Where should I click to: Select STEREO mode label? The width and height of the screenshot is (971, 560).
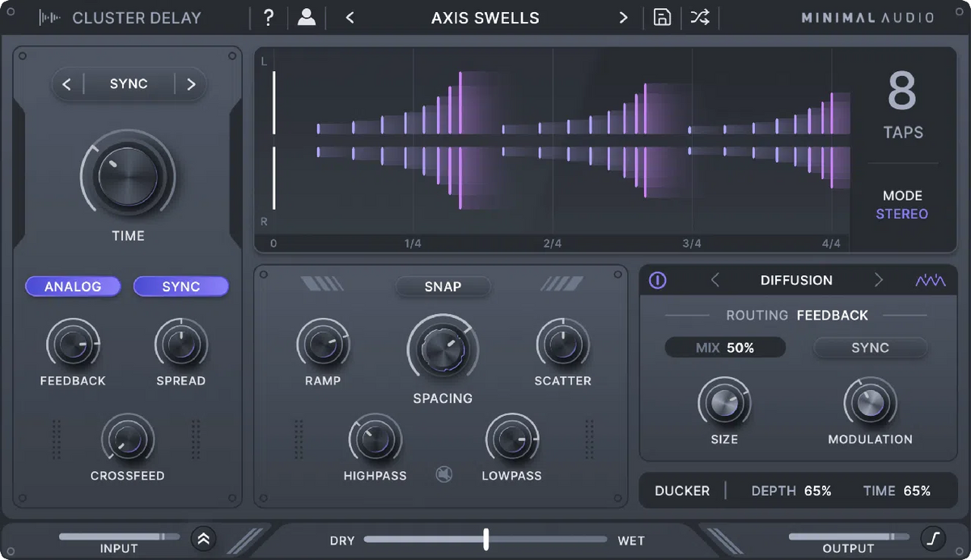[901, 214]
